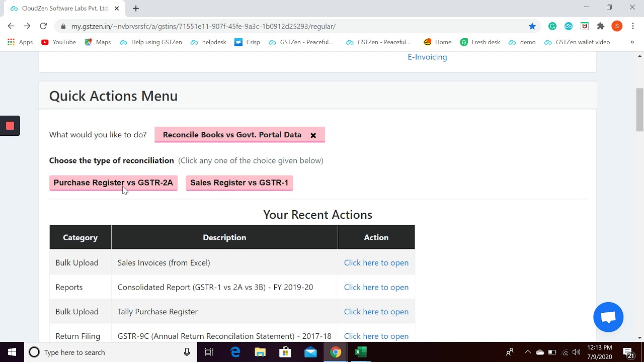Stop recording with the red square button

10,126
